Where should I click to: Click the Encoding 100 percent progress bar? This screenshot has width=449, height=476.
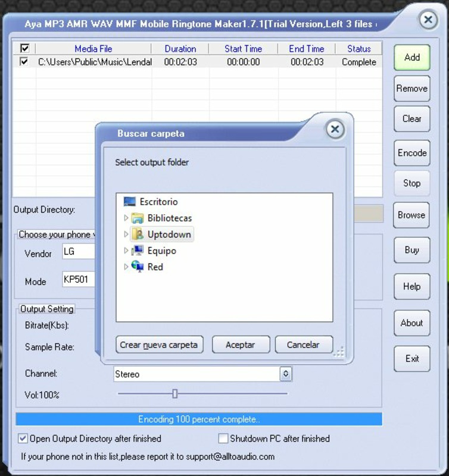click(199, 419)
